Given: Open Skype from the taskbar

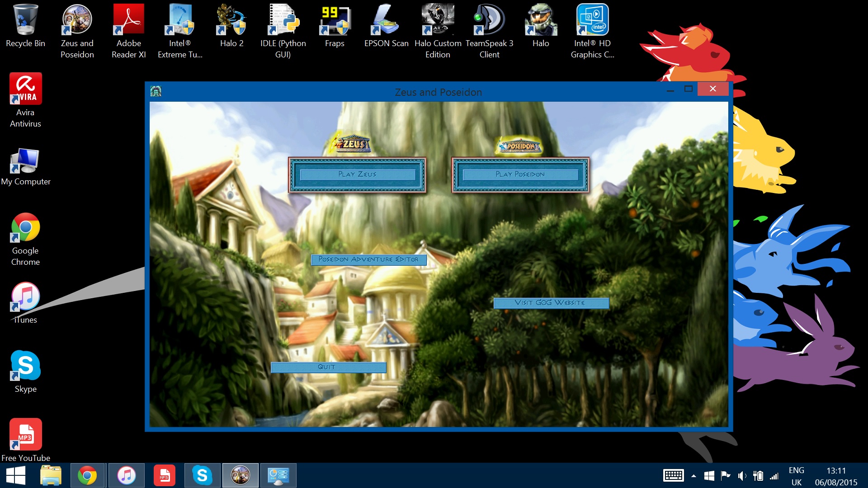Looking at the screenshot, I should [202, 475].
